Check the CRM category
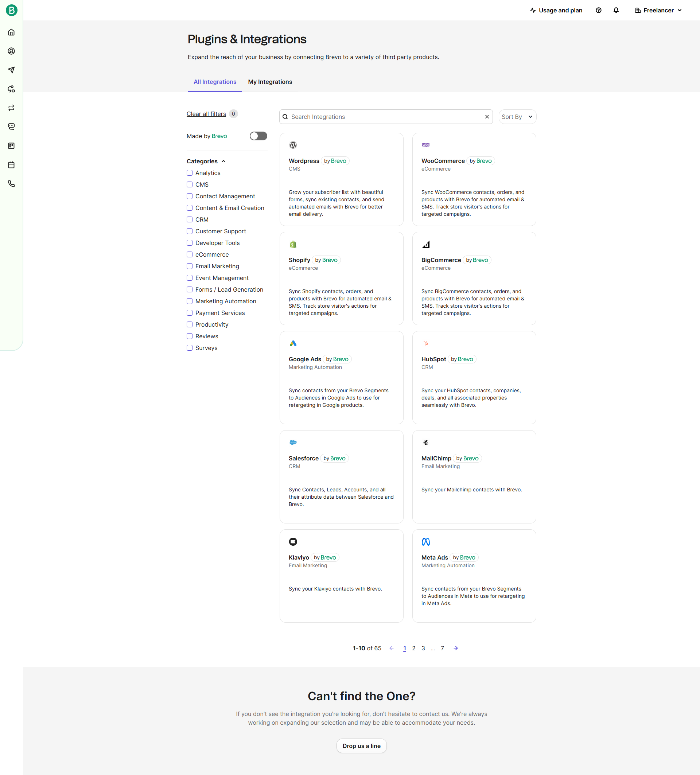Screen dimensions: 700x775 point(190,219)
